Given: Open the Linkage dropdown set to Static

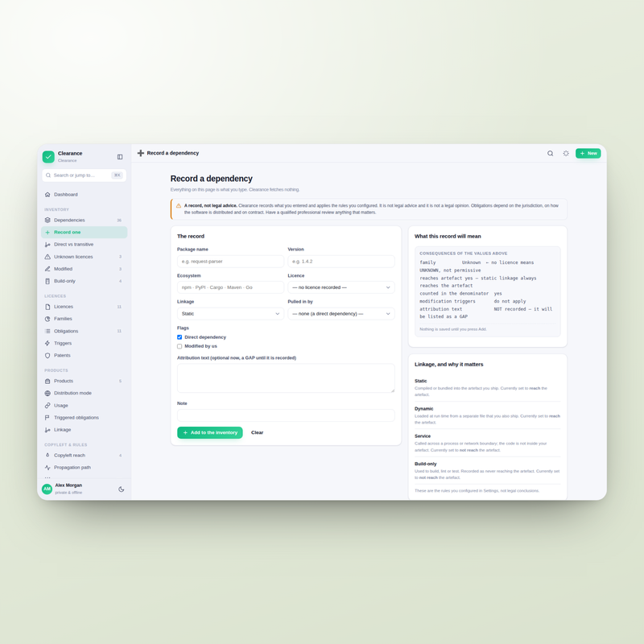Looking at the screenshot, I should [x=230, y=314].
